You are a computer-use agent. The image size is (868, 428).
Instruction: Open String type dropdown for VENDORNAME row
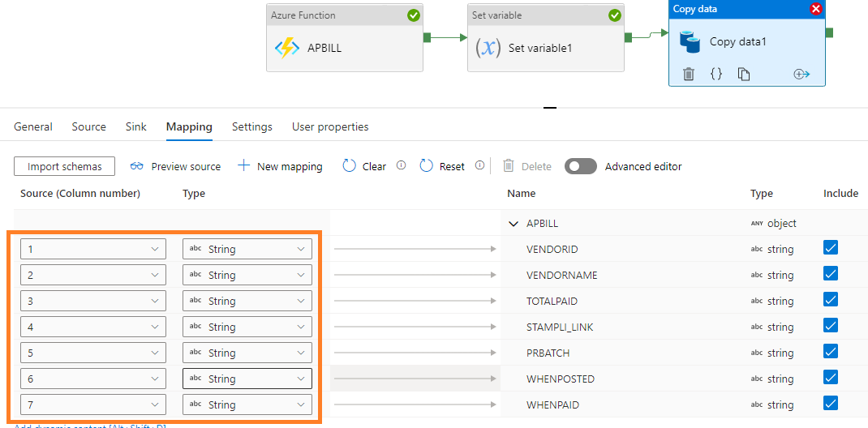click(x=247, y=275)
